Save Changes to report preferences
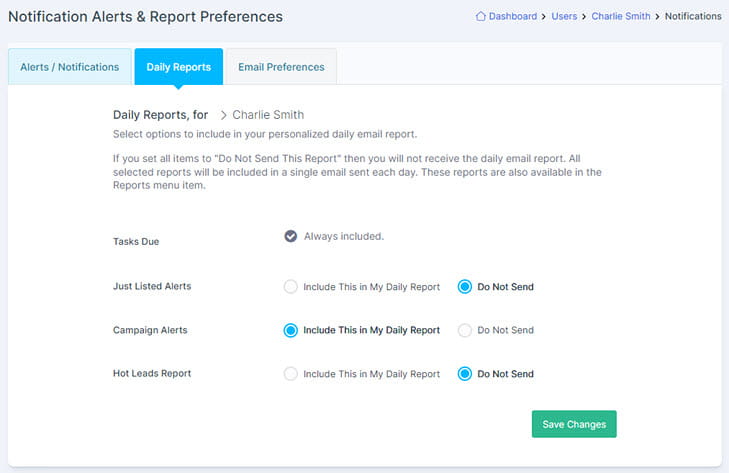The image size is (729, 473). click(574, 424)
